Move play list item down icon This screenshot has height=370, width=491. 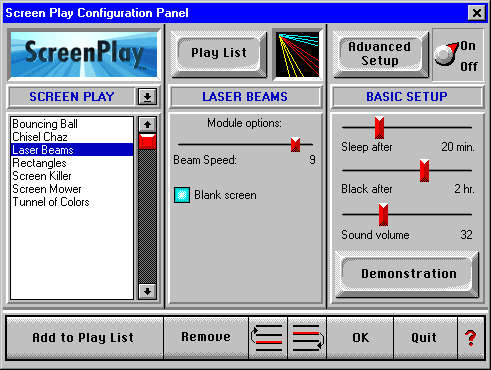point(307,338)
